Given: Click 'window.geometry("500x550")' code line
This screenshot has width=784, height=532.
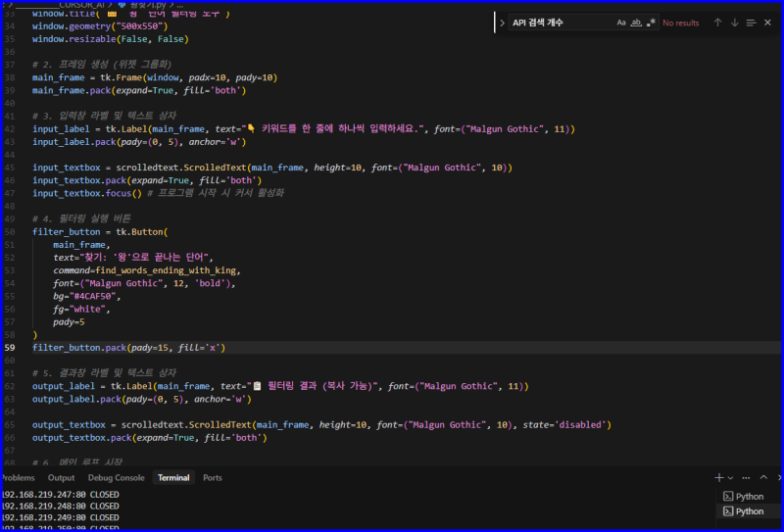Looking at the screenshot, I should click(x=100, y=26).
